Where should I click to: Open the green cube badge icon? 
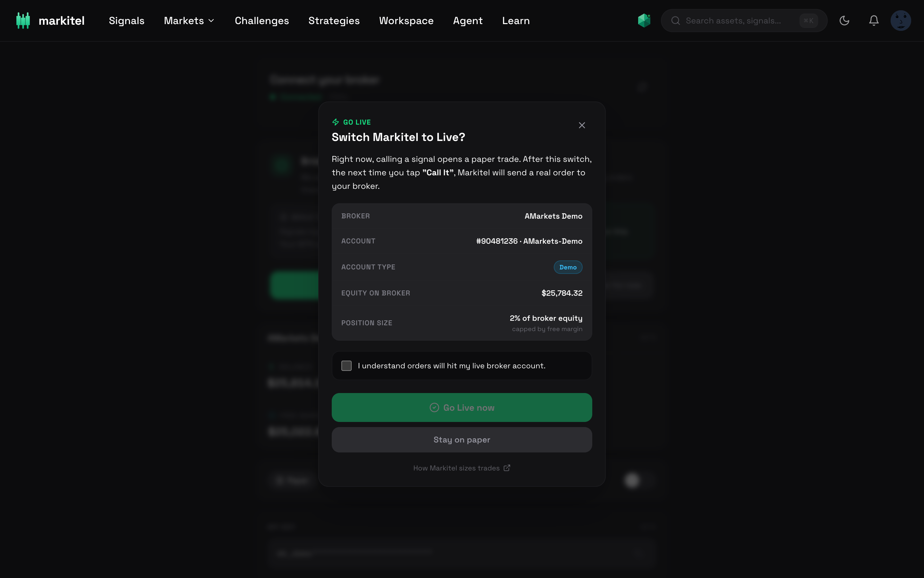pyautogui.click(x=644, y=21)
